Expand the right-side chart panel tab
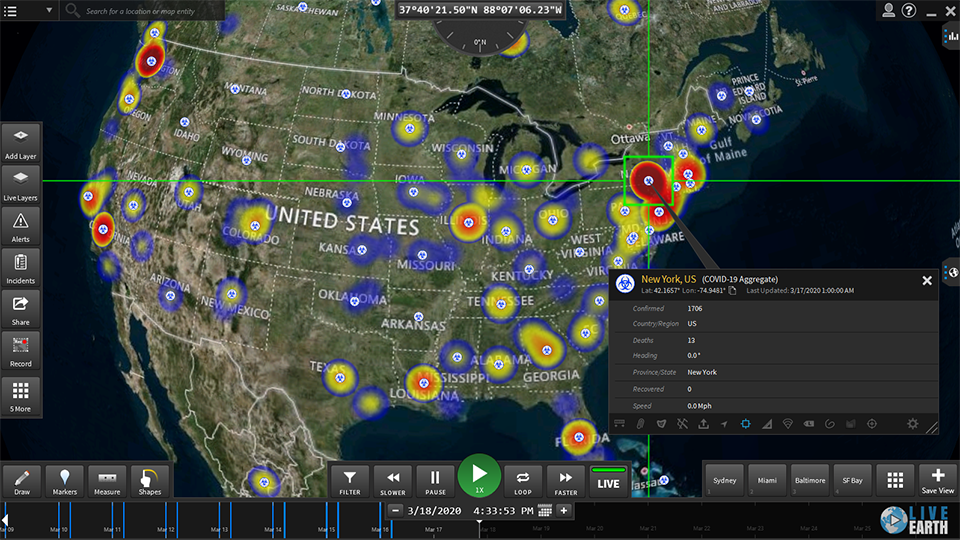The image size is (960, 540). click(x=952, y=37)
